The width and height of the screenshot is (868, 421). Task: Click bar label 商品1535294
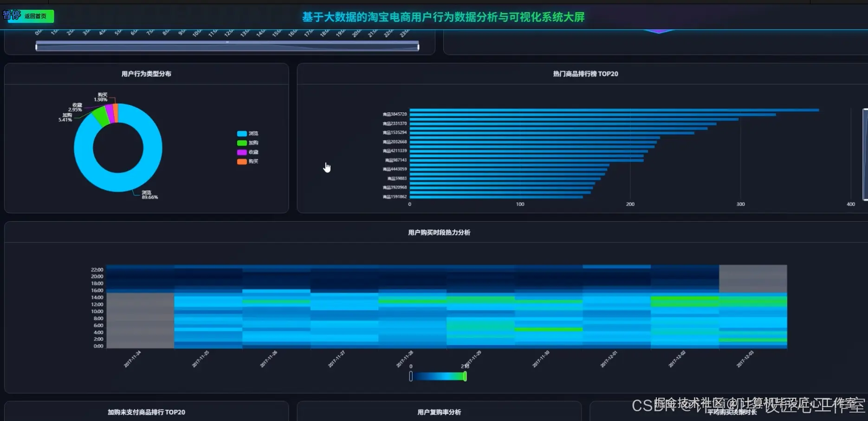coord(395,132)
